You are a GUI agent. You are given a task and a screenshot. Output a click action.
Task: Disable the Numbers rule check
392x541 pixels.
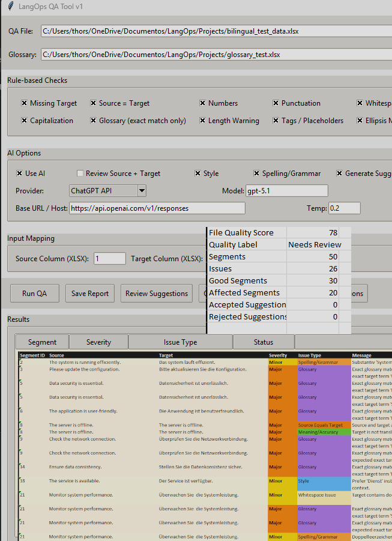tap(203, 103)
